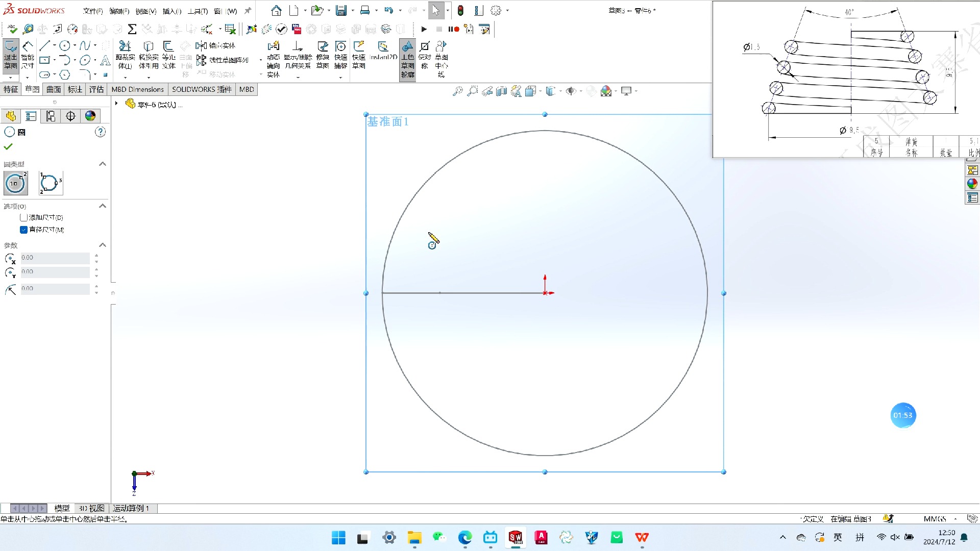Click the Undo icon
980x551 pixels.
pos(389,10)
